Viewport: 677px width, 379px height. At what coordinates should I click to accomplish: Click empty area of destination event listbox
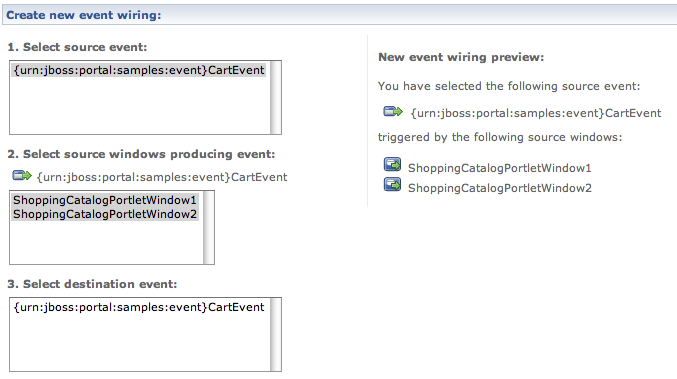tap(140, 343)
